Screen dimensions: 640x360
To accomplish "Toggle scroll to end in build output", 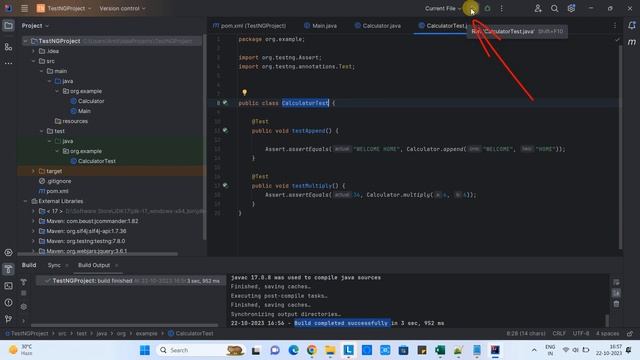I will point(616,293).
